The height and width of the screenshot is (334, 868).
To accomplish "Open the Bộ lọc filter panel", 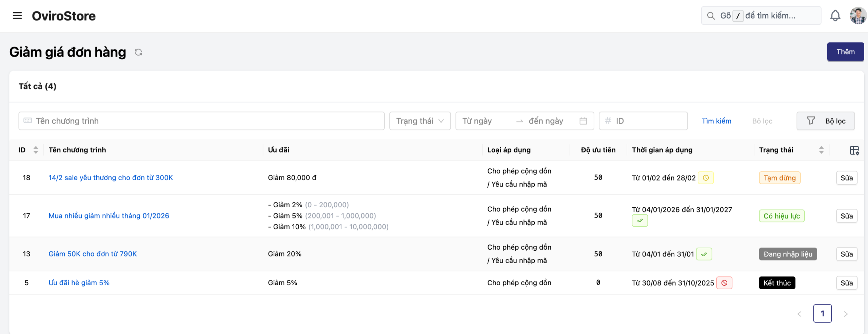I will (826, 121).
